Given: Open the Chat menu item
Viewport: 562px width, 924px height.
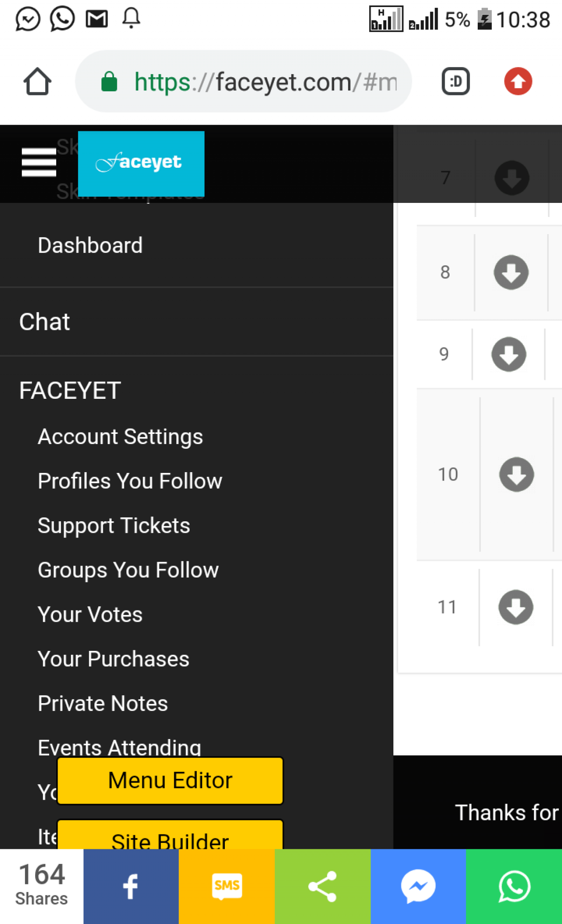Looking at the screenshot, I should tap(44, 321).
